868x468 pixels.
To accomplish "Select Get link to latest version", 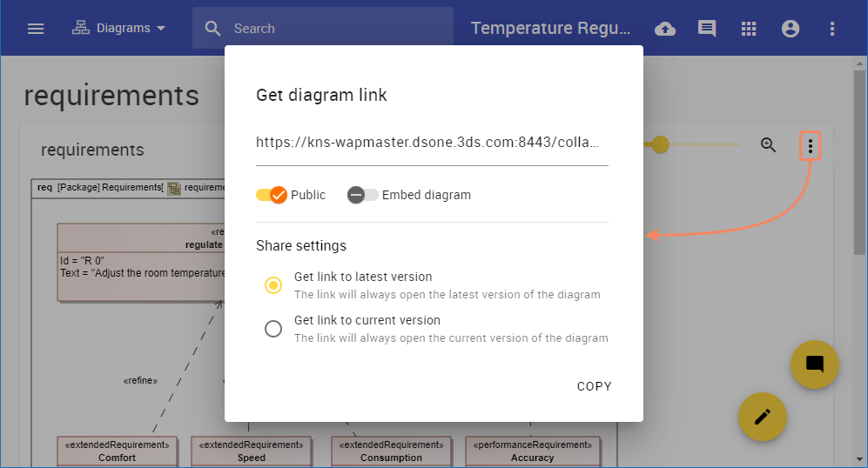I will [x=273, y=285].
